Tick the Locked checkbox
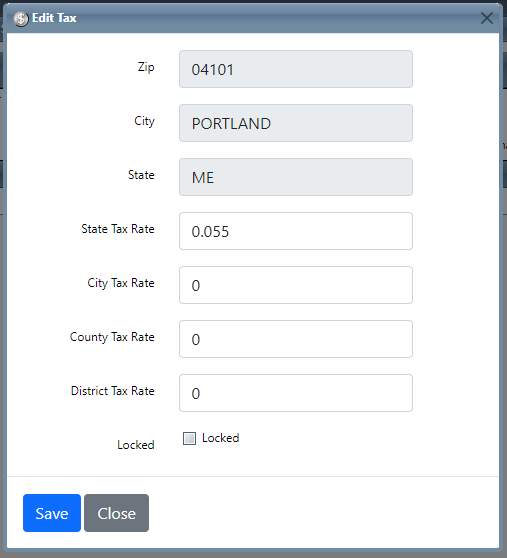The width and height of the screenshot is (507, 558). [189, 438]
